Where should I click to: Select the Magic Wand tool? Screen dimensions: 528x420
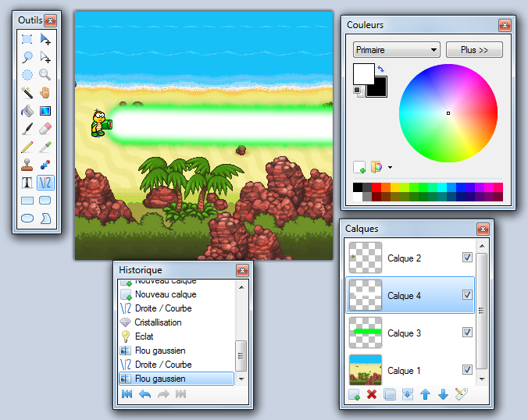[x=27, y=93]
